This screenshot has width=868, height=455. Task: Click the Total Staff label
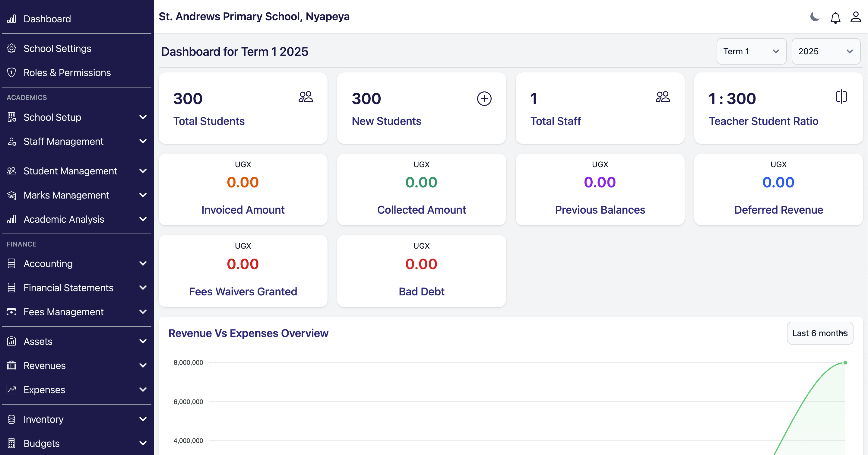[x=556, y=121]
